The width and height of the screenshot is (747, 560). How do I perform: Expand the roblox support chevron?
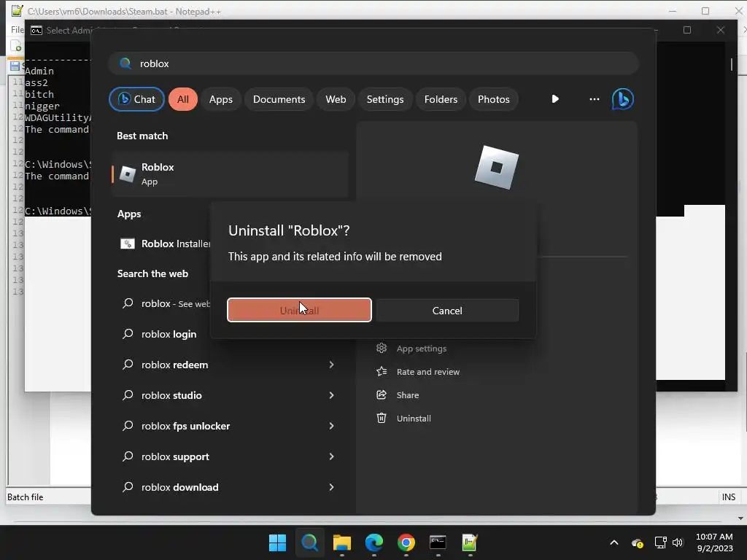point(332,456)
